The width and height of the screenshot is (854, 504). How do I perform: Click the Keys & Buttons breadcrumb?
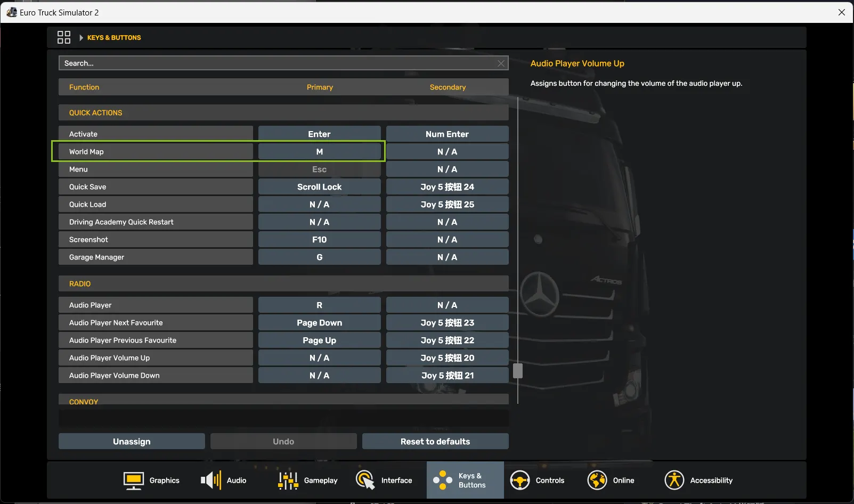(114, 38)
